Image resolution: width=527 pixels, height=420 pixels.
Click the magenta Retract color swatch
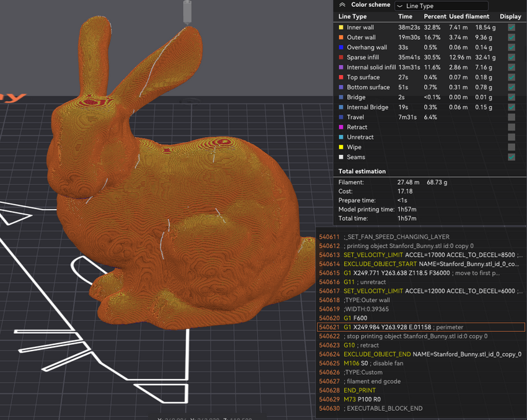[341, 127]
